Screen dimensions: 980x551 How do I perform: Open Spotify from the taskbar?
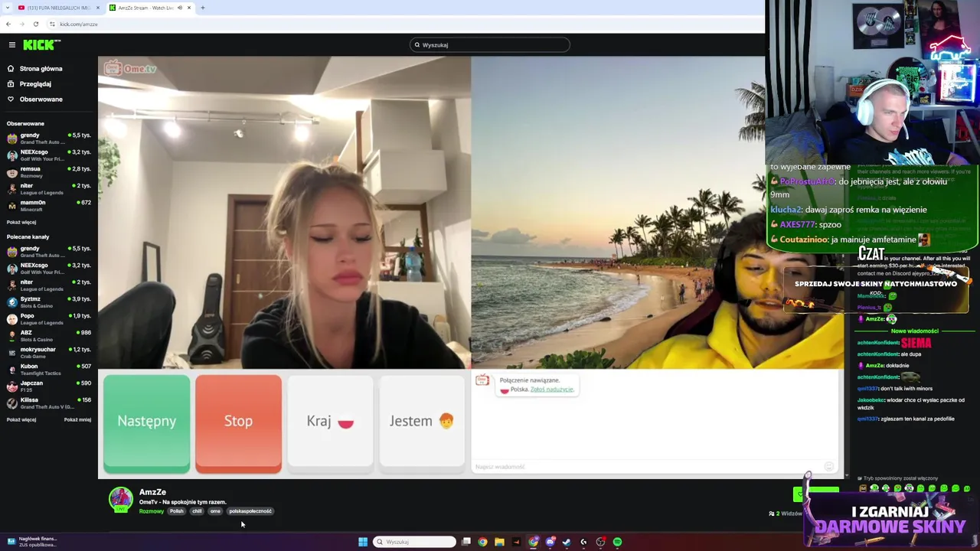[x=617, y=542]
